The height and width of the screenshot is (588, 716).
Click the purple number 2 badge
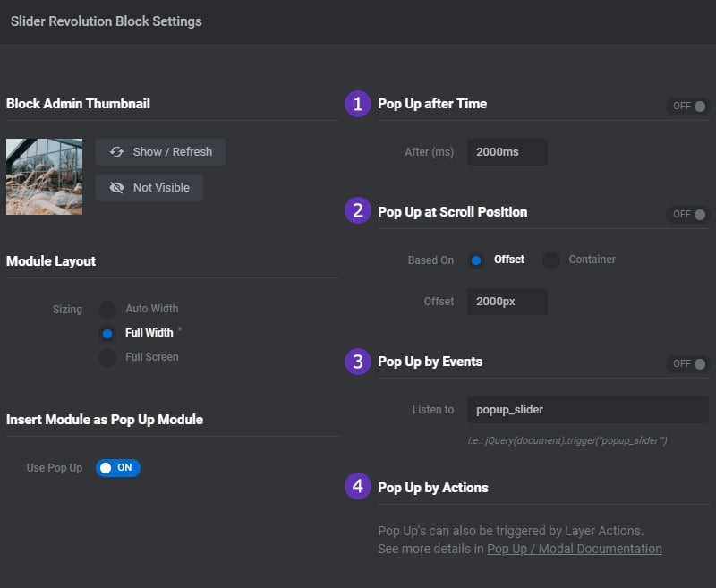tap(358, 210)
